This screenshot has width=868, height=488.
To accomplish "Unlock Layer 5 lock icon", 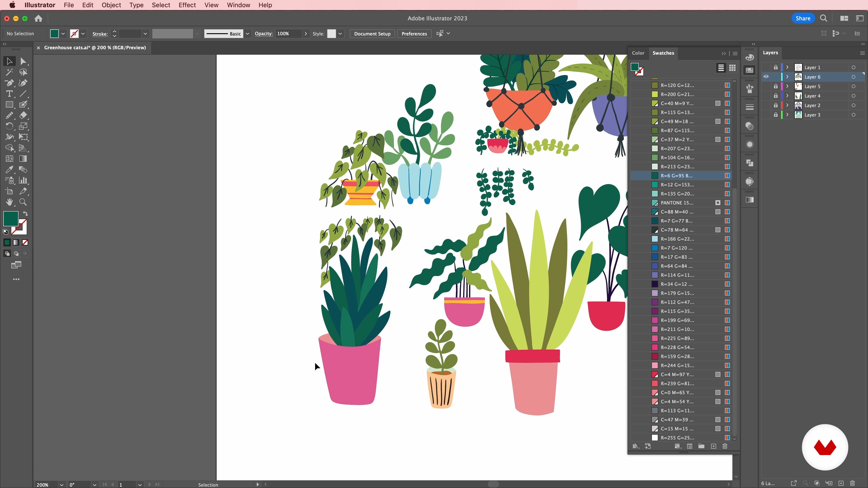I will click(x=776, y=87).
